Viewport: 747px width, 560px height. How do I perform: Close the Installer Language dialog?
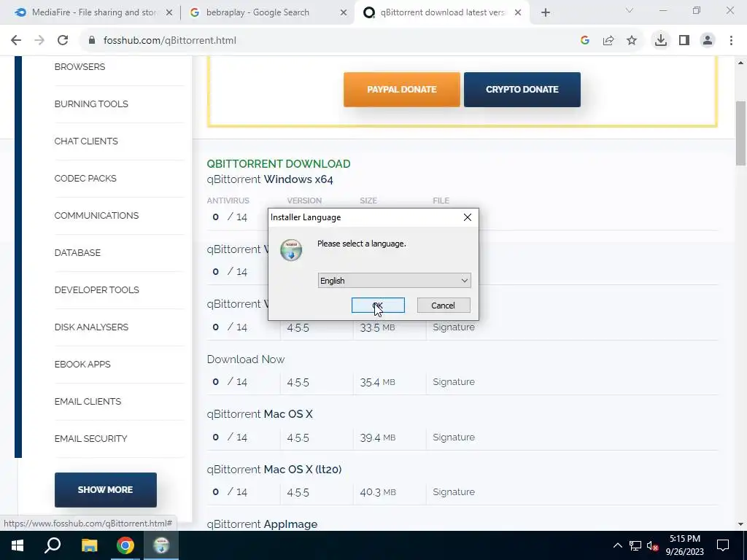468,217
